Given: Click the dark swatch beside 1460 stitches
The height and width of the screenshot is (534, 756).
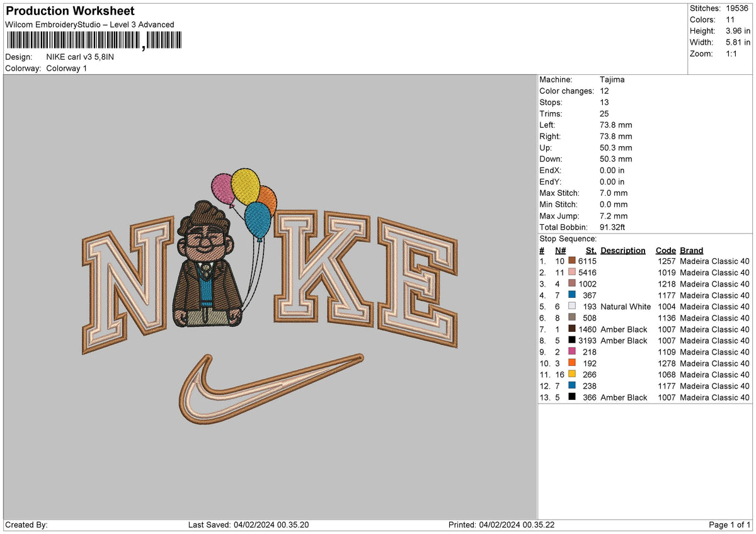Looking at the screenshot, I should point(572,329).
